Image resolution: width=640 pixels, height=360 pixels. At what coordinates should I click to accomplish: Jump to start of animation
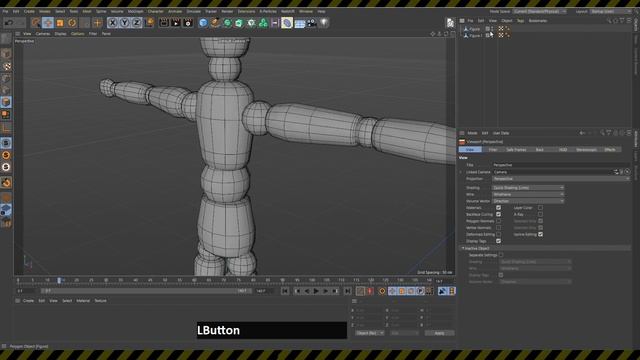pos(285,291)
